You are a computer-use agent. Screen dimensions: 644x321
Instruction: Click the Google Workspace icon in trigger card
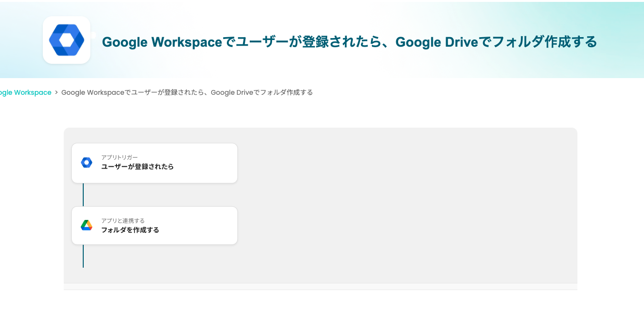87,162
